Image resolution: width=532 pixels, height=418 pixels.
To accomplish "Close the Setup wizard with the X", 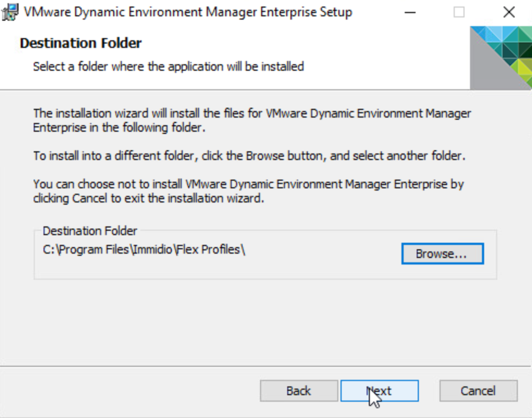I will click(x=509, y=12).
